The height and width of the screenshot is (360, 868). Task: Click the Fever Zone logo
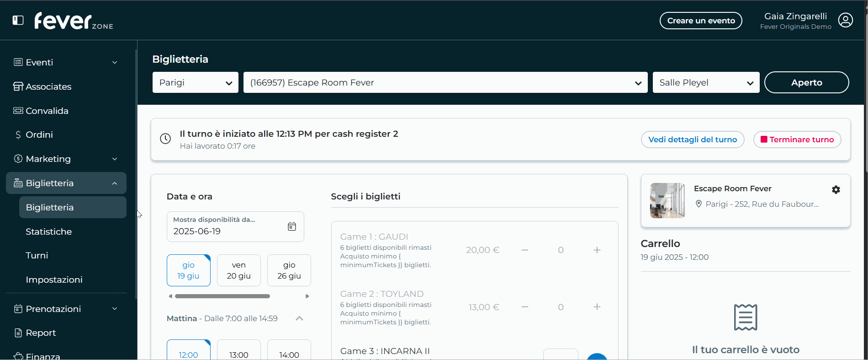click(74, 21)
